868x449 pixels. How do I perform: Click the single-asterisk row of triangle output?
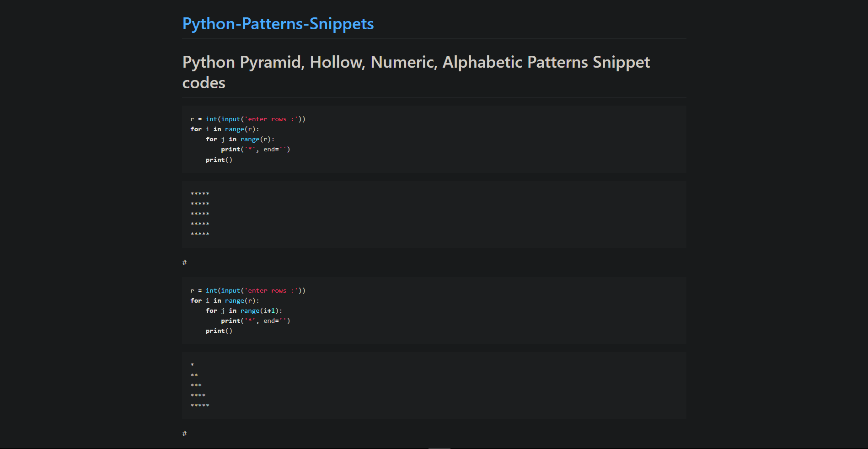click(193, 365)
